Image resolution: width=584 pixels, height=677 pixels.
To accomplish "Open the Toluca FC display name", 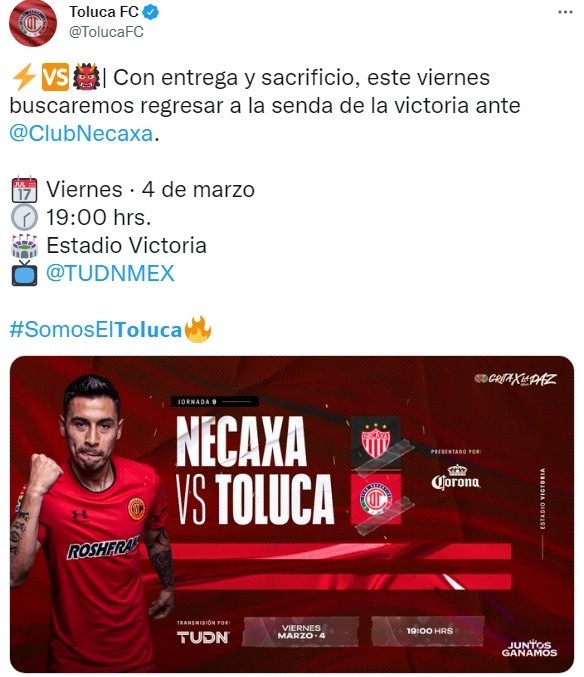I will point(104,12).
